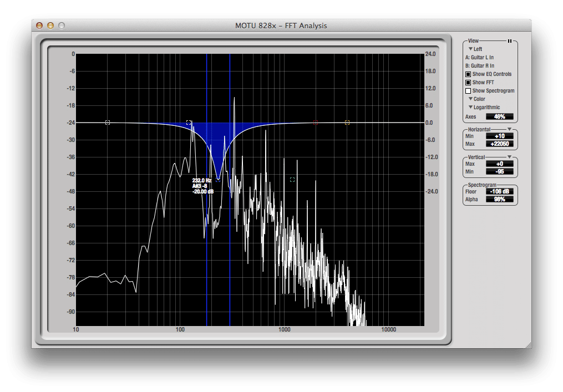The height and width of the screenshot is (392, 563).
Task: Click the Spectrogram Floor -106 dB field
Action: click(499, 191)
